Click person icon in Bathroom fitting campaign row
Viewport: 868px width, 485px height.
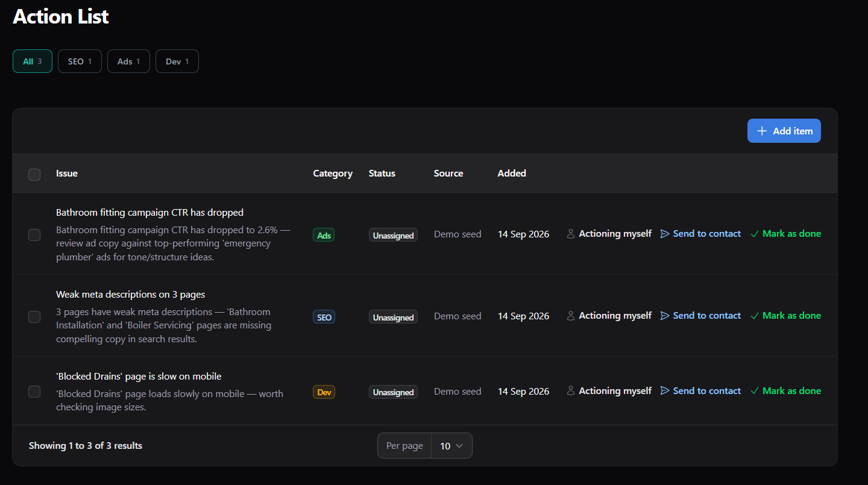pos(571,234)
